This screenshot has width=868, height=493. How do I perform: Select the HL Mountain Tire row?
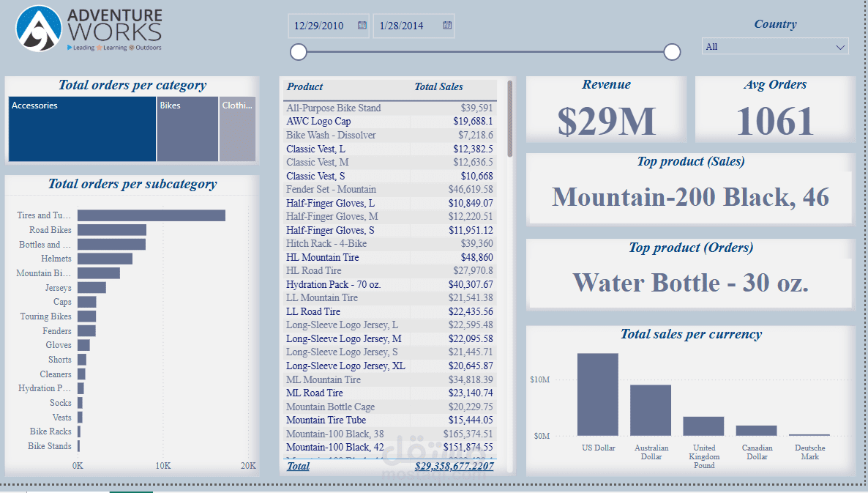coord(389,258)
